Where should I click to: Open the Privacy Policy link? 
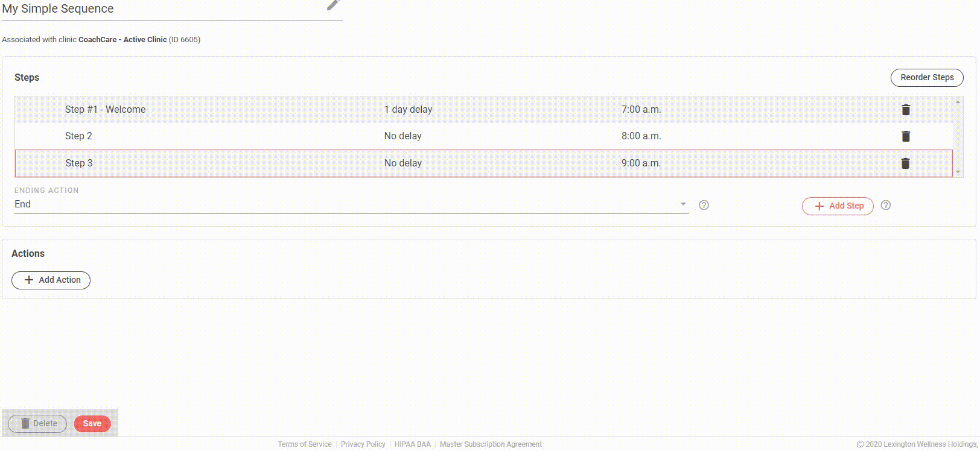tap(363, 444)
